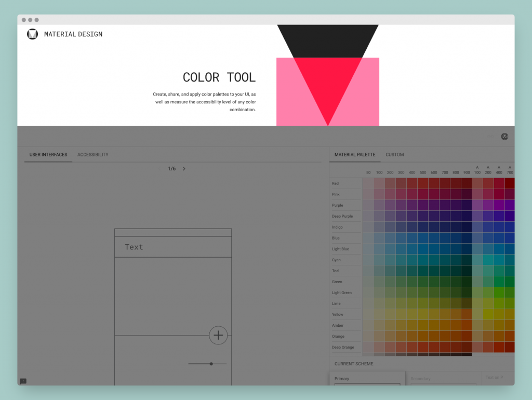Choose the Deep Orange 900 swatch
This screenshot has width=532, height=400.
tap(467, 347)
